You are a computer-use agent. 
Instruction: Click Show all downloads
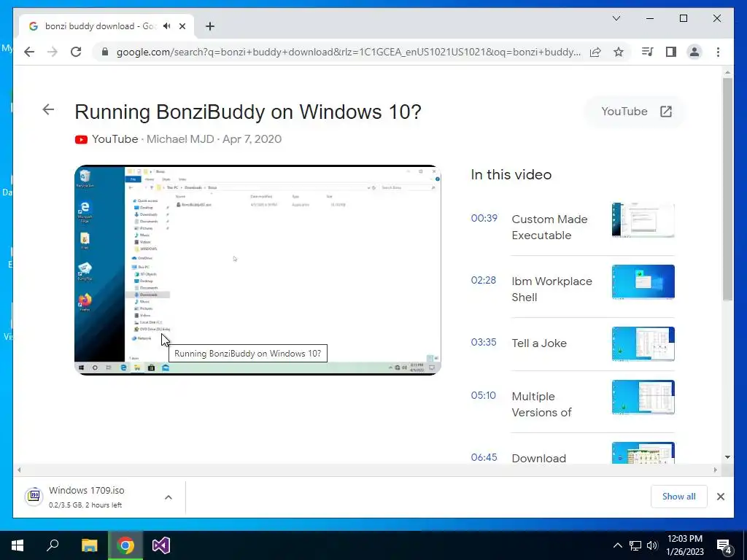679,497
